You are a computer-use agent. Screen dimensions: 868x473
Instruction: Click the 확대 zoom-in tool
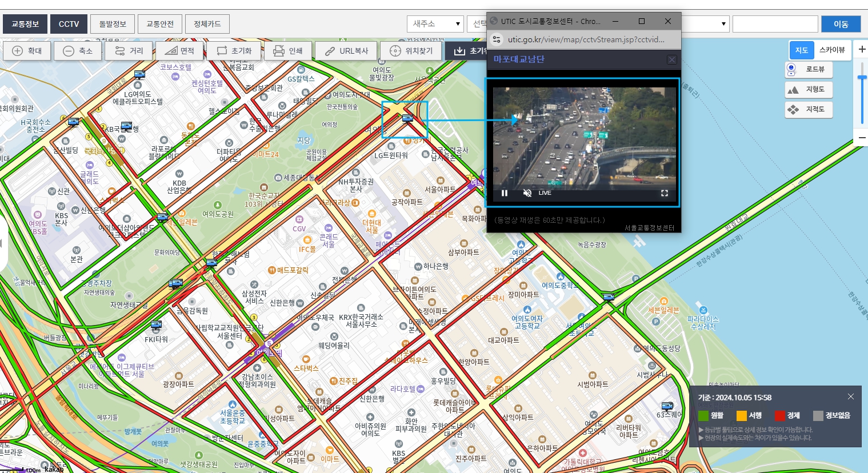(27, 51)
